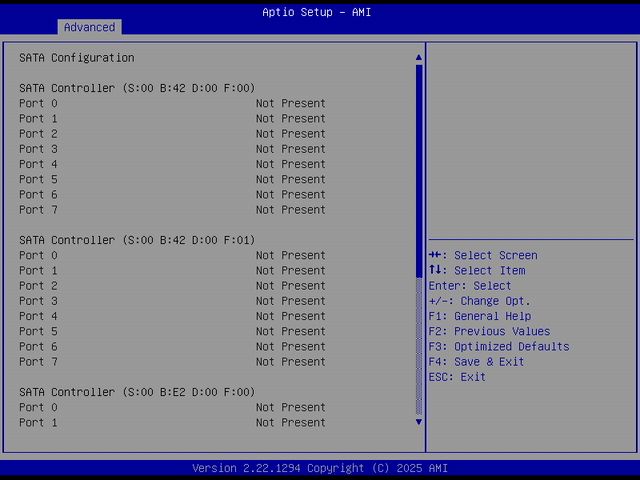
Task: Click Not Present value of Port 2, controller F:00
Action: point(291,133)
